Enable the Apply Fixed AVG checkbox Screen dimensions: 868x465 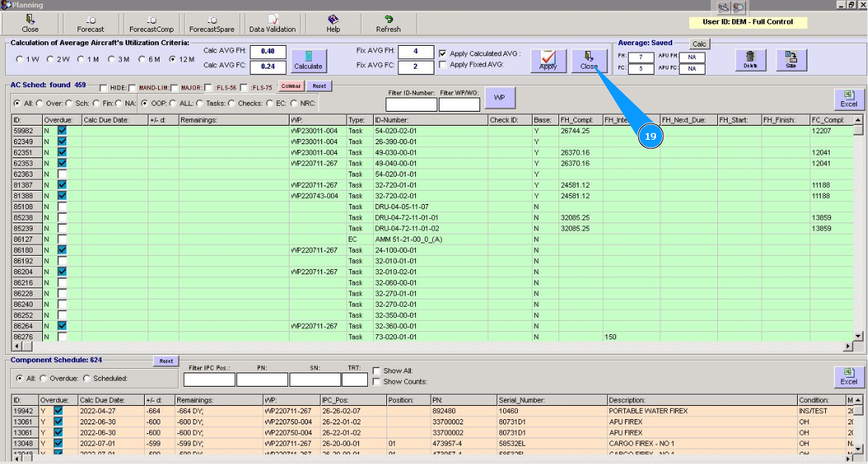pos(442,65)
